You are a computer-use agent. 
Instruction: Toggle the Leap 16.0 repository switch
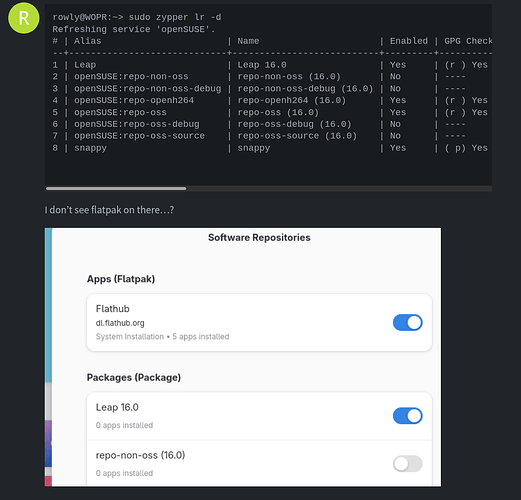tap(407, 416)
